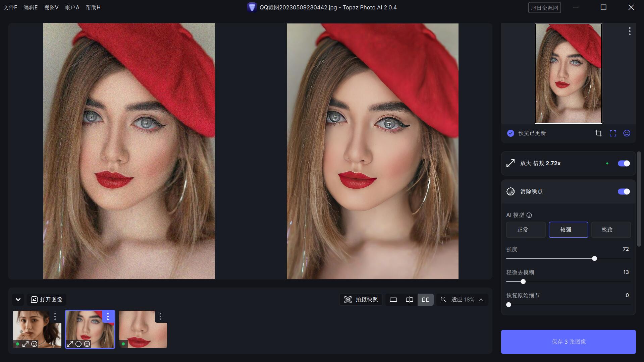This screenshot has height=362, width=644.
Task: Toggle the 放大 upscale switch
Action: [624, 163]
